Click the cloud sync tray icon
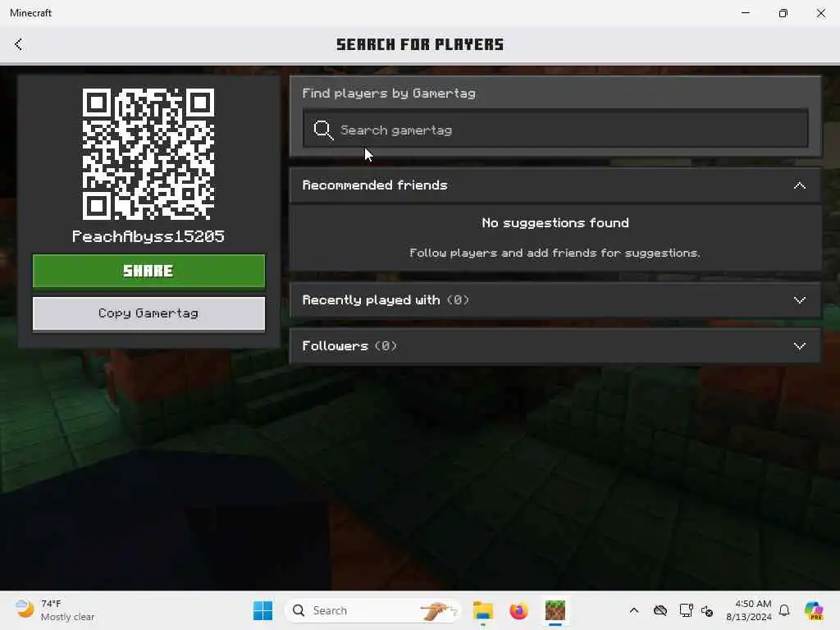Screen dimensions: 840x630 (660, 610)
